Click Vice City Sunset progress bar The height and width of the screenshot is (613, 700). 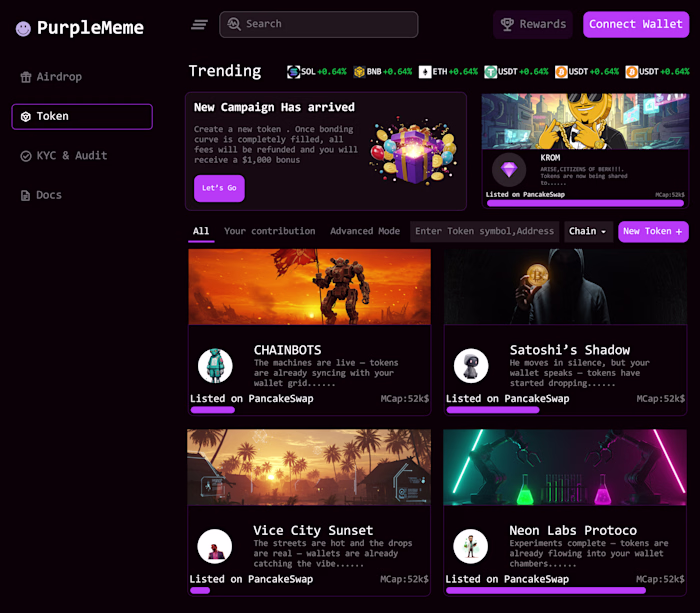coord(200,590)
